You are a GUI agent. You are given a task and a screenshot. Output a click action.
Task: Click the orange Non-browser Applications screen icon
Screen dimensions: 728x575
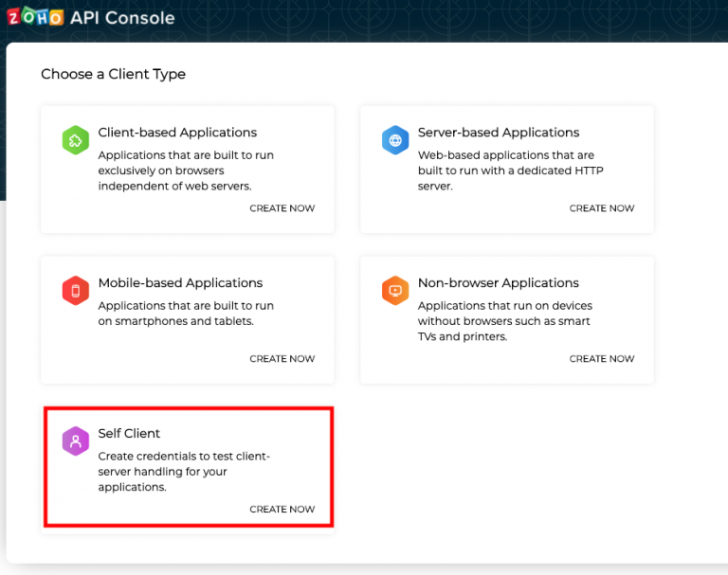395,291
